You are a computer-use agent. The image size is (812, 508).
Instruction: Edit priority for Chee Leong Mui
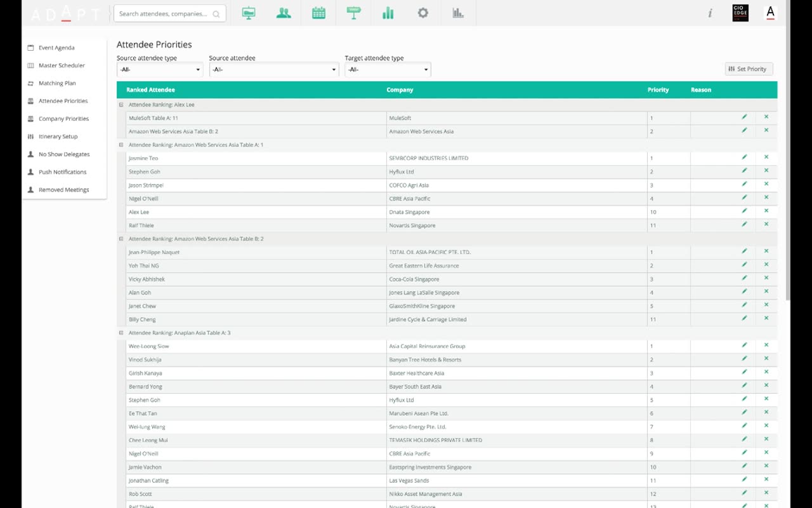(744, 439)
